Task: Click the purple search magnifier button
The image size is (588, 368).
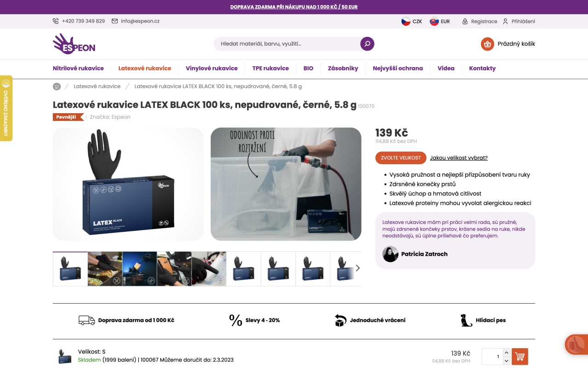Action: [367, 44]
